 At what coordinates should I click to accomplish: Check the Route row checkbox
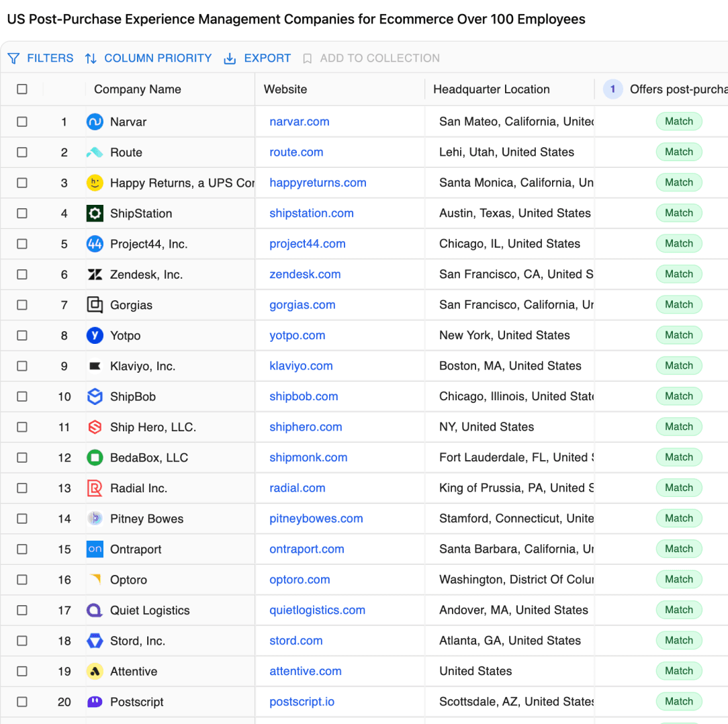tap(21, 152)
